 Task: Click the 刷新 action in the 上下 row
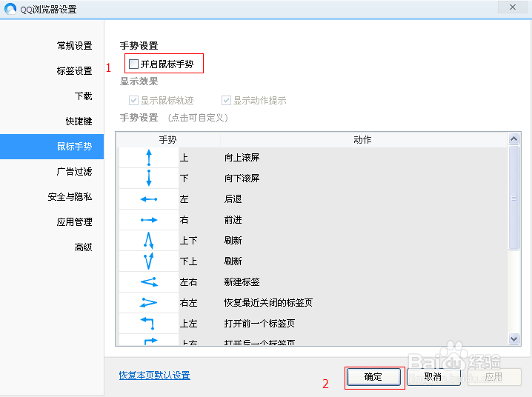point(233,241)
